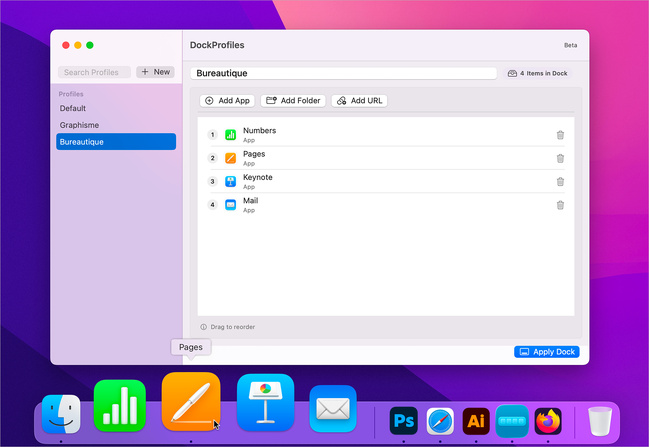Launch Numbers from the Dock
This screenshot has height=447, width=649.
pyautogui.click(x=120, y=405)
